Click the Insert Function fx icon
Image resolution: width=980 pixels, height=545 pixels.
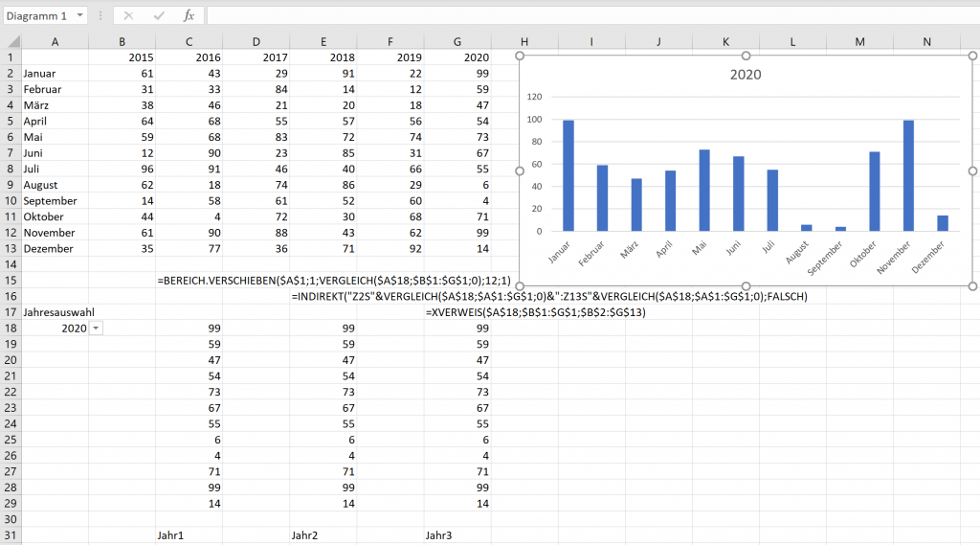pos(189,16)
